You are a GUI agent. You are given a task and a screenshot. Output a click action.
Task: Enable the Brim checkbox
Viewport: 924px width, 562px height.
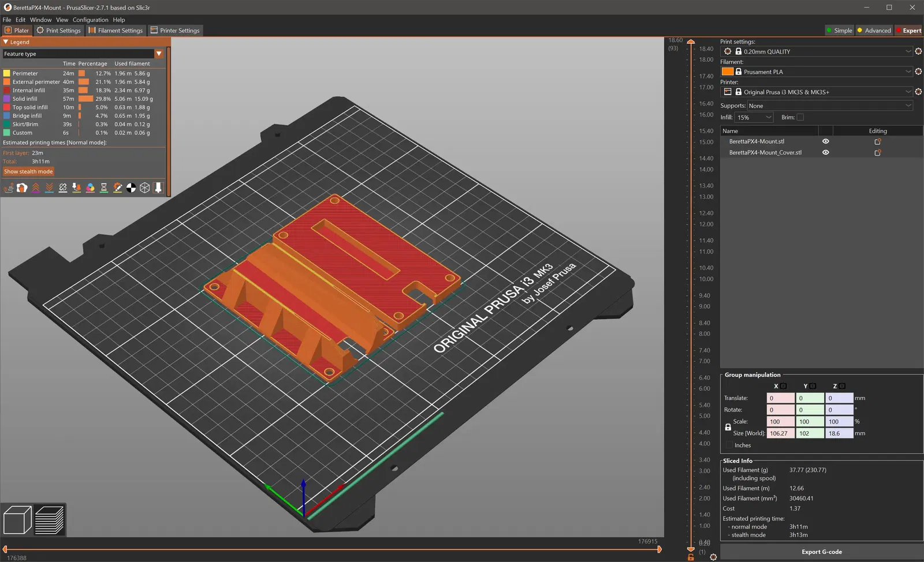[x=800, y=118]
